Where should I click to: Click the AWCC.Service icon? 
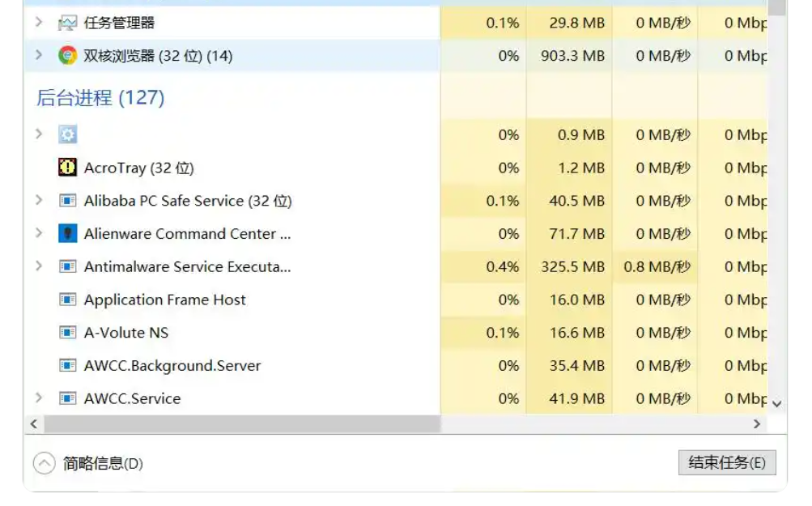[67, 398]
